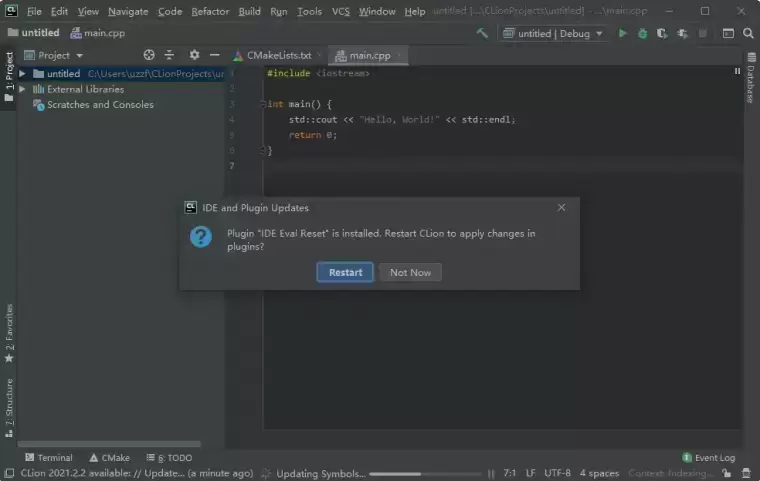
Task: Open Project panel settings gear
Action: click(194, 55)
